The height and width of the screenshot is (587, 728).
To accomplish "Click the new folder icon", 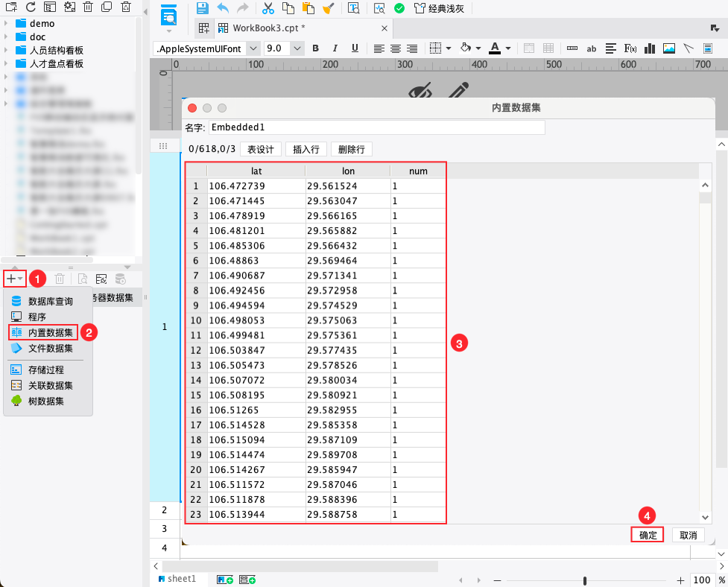I will point(11,7).
